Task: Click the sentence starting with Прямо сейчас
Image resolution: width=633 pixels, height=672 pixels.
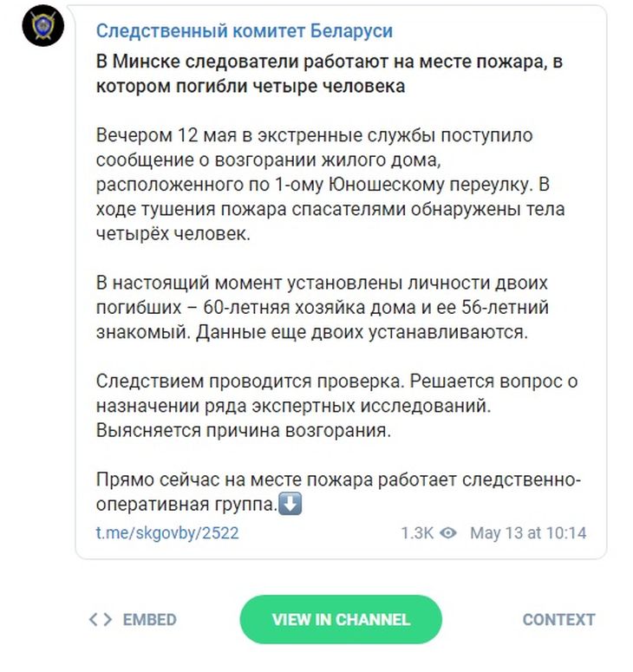Action: [338, 491]
